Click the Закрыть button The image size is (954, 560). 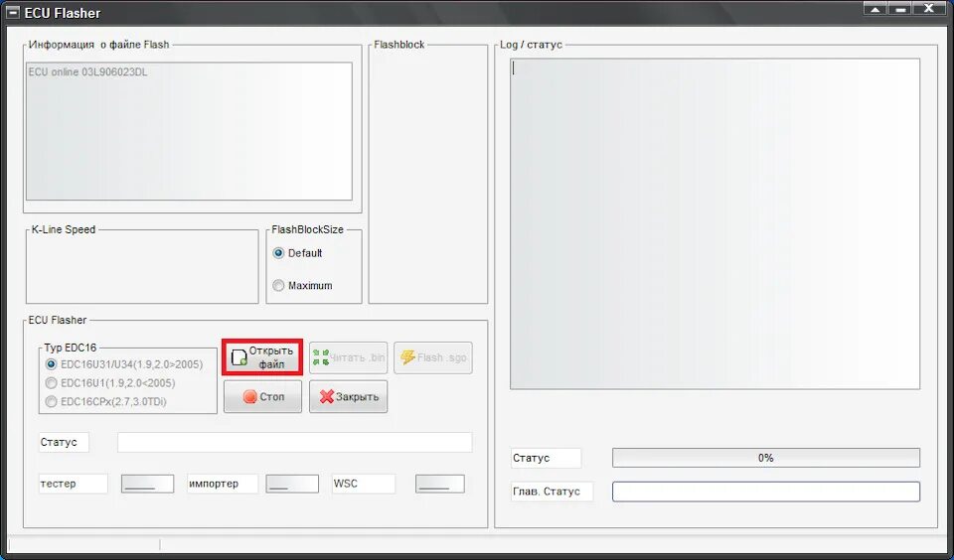point(348,396)
